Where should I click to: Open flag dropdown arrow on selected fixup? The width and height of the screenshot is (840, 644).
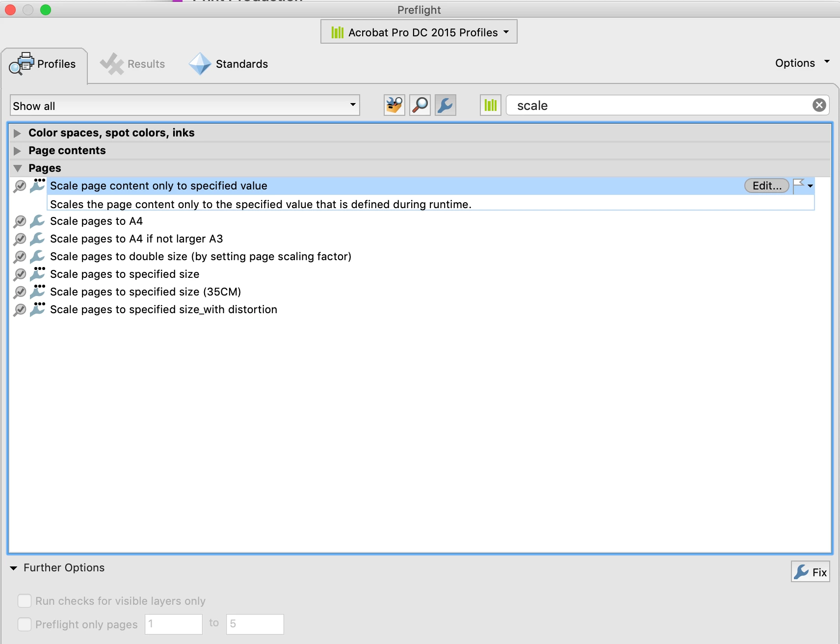tap(810, 186)
